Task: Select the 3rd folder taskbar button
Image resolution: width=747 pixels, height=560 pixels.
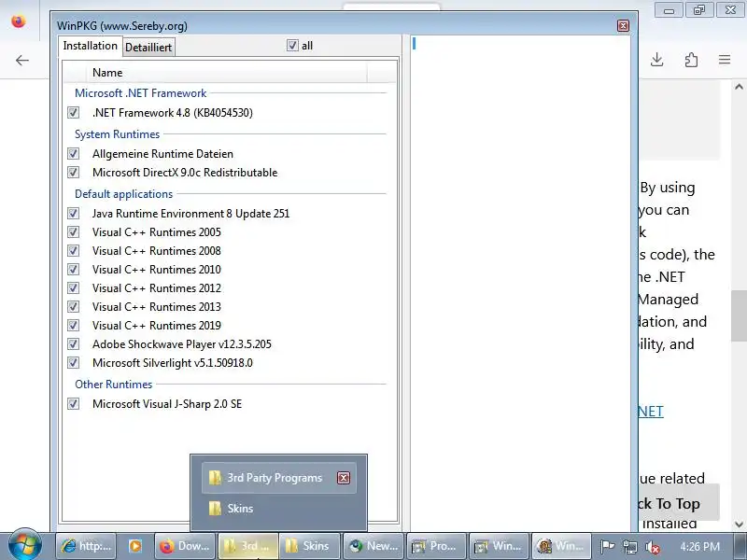Action: coord(248,546)
